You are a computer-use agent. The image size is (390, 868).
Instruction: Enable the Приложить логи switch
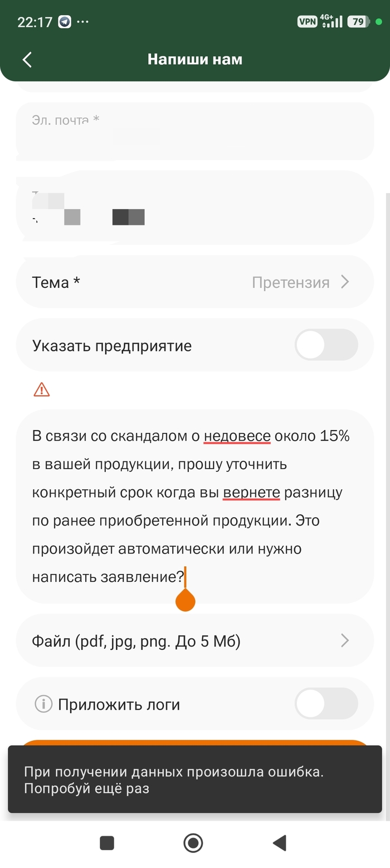(x=326, y=704)
